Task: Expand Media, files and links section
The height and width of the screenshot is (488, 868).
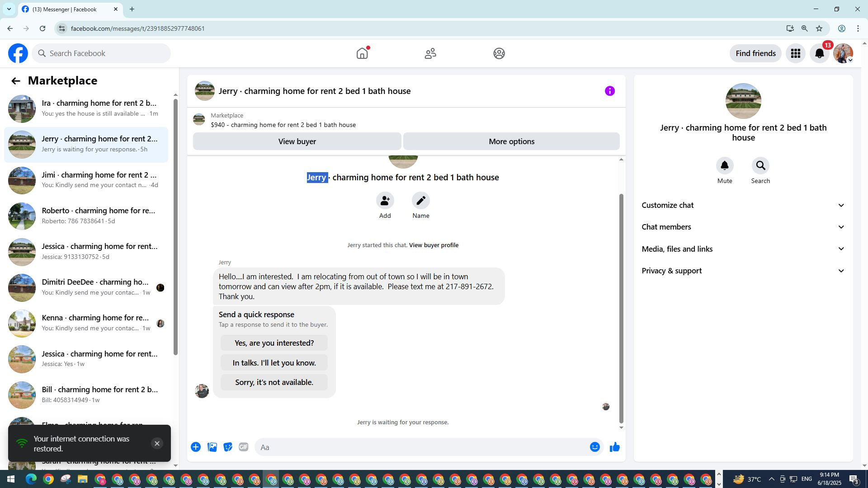Action: click(743, 249)
